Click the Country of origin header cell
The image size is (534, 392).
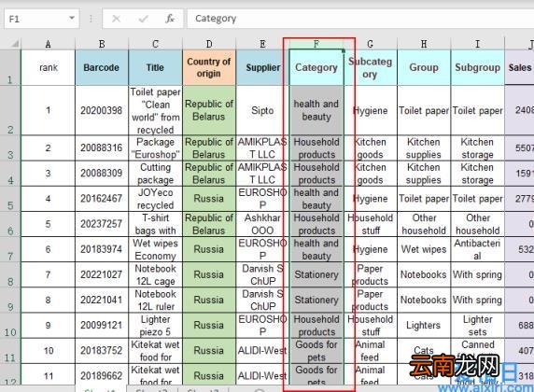pos(209,67)
